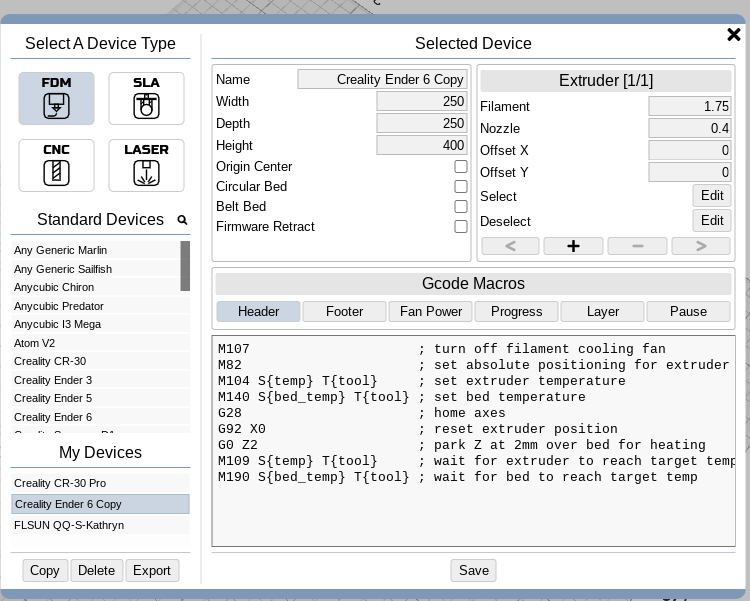
Task: Click the device Name input field
Action: click(x=382, y=79)
